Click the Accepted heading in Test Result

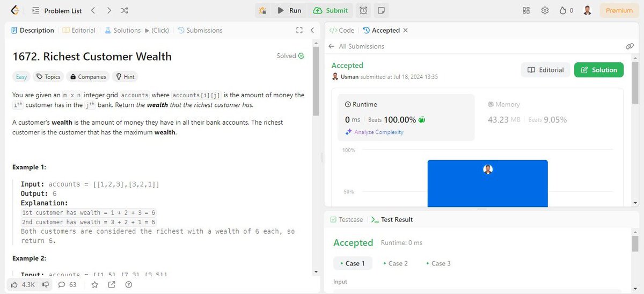(x=353, y=242)
